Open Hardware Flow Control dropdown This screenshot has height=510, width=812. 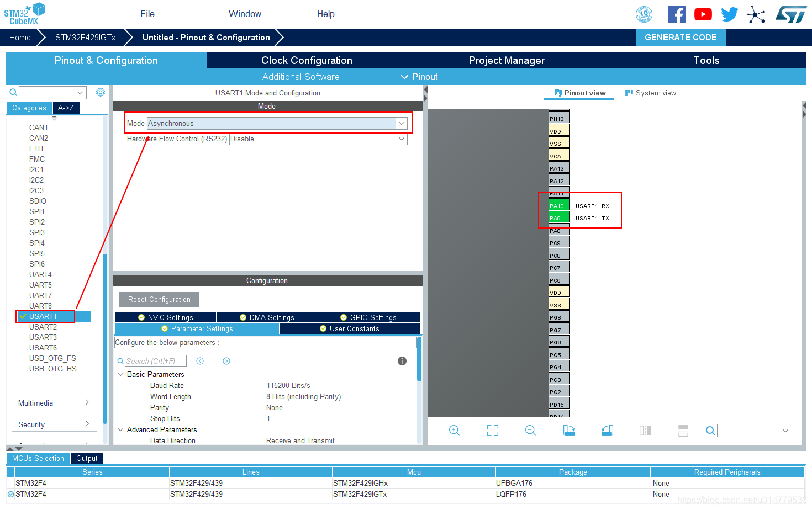coord(402,139)
